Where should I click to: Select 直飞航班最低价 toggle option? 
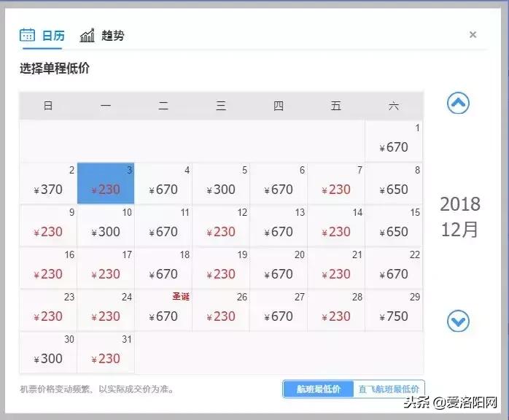389,389
